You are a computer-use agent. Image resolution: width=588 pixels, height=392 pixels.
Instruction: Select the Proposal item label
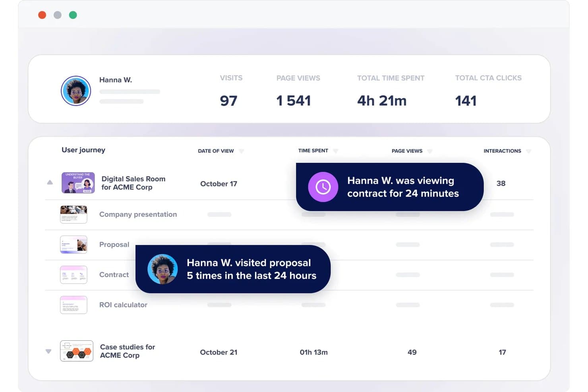coord(114,245)
